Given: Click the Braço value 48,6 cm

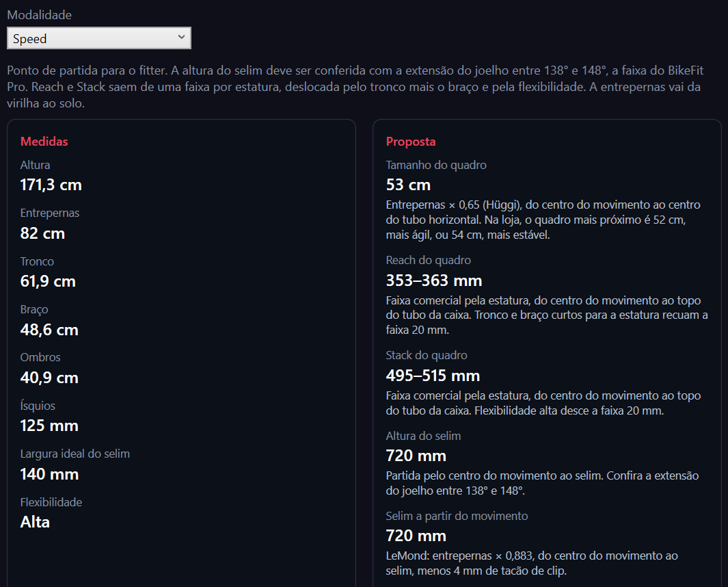Looking at the screenshot, I should (x=49, y=330).
